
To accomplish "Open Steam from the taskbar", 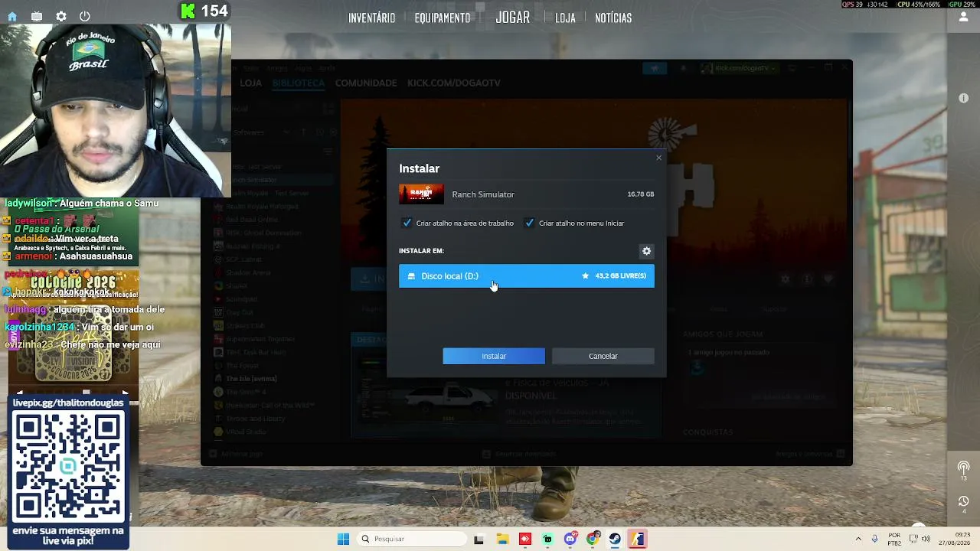I will click(x=615, y=539).
